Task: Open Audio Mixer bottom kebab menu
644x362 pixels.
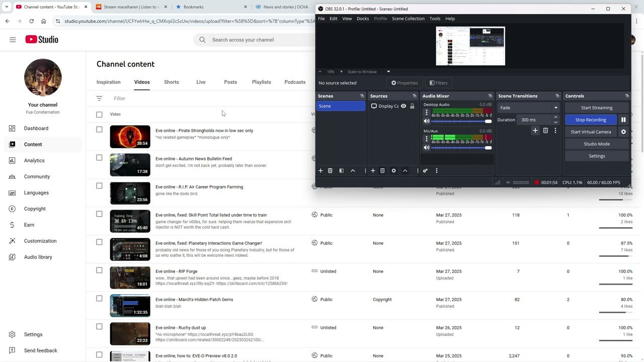Action: pos(437,171)
